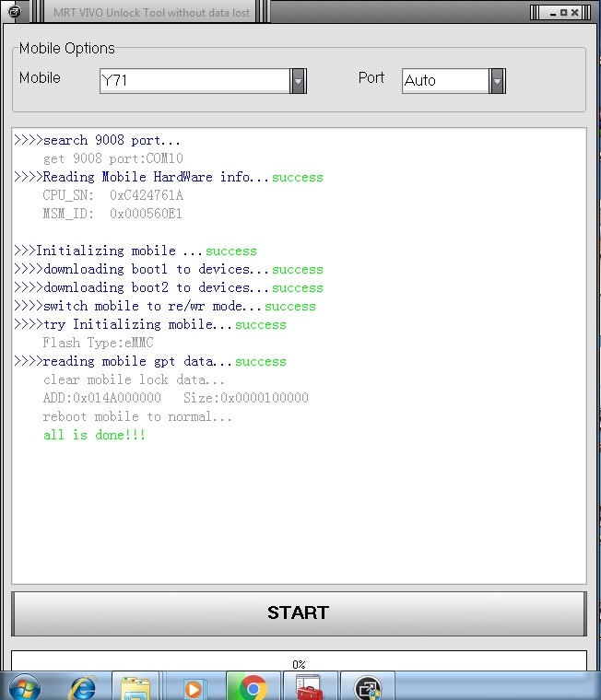This screenshot has height=700, width=601.
Task: Click 'try Initializing mobile' log line
Action: (150, 324)
